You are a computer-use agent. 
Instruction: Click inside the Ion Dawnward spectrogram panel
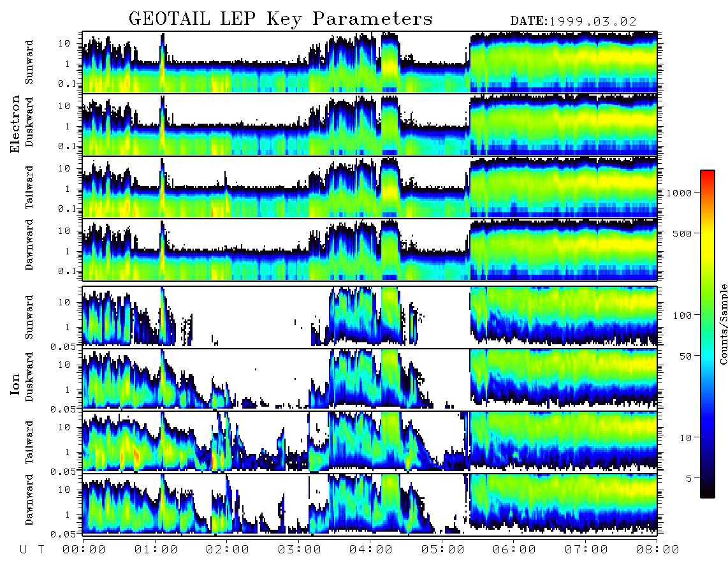pos(370,504)
